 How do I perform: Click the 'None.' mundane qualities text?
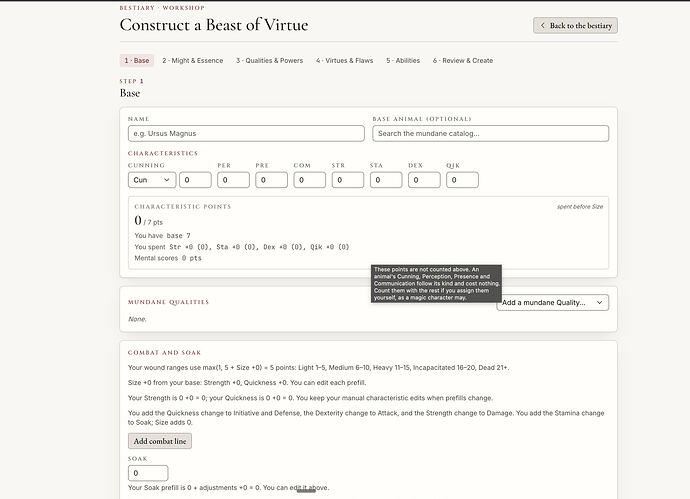pyautogui.click(x=137, y=319)
